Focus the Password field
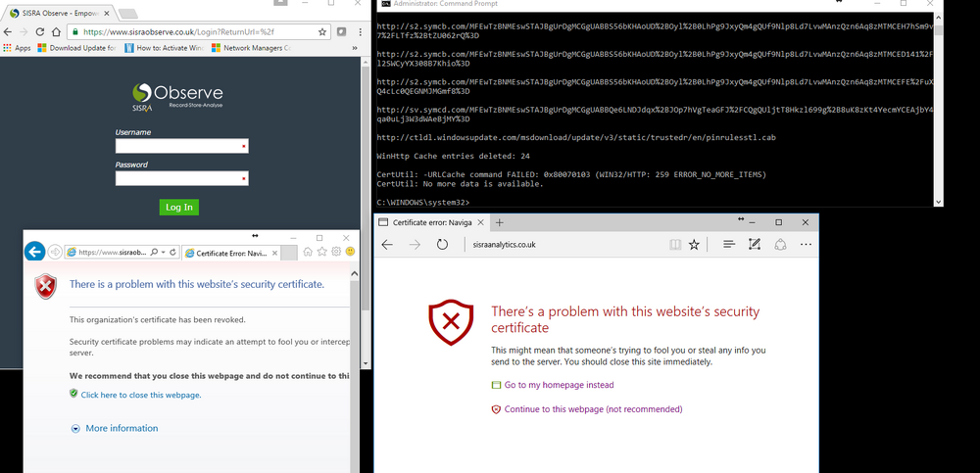The width and height of the screenshot is (980, 473). (182, 178)
